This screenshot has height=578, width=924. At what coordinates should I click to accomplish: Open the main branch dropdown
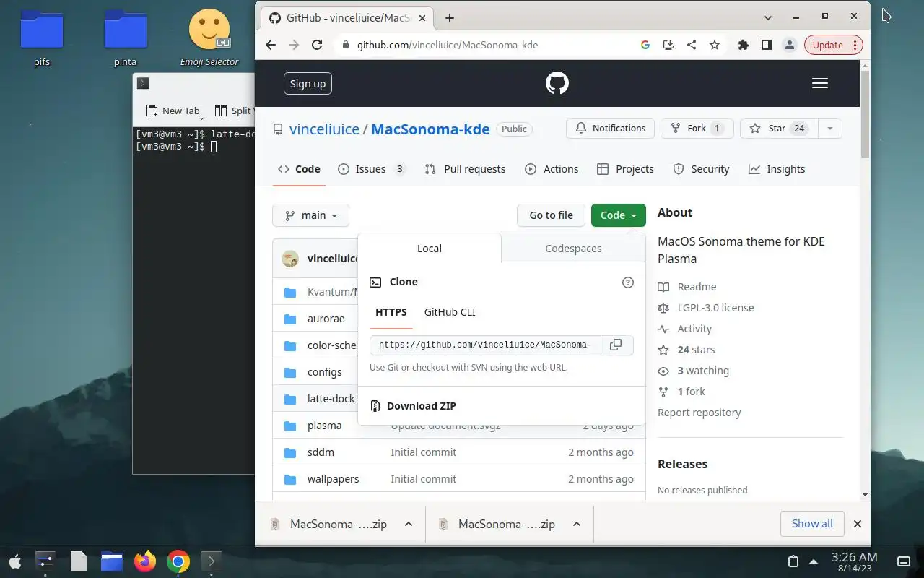(310, 215)
